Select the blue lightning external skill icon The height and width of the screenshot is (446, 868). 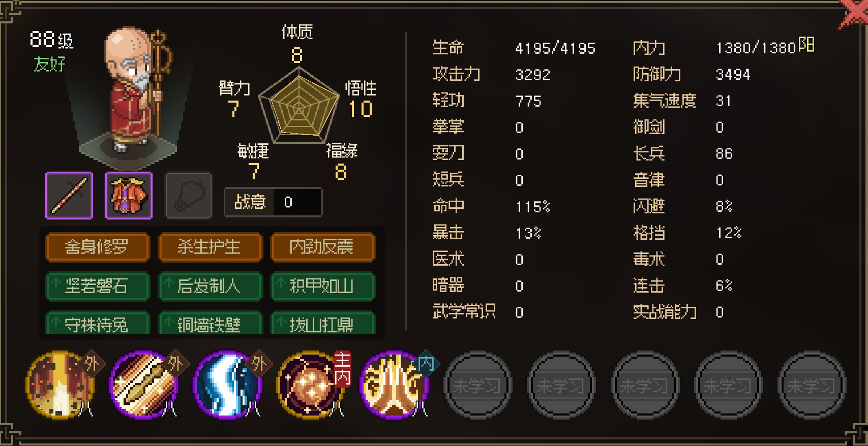point(228,385)
